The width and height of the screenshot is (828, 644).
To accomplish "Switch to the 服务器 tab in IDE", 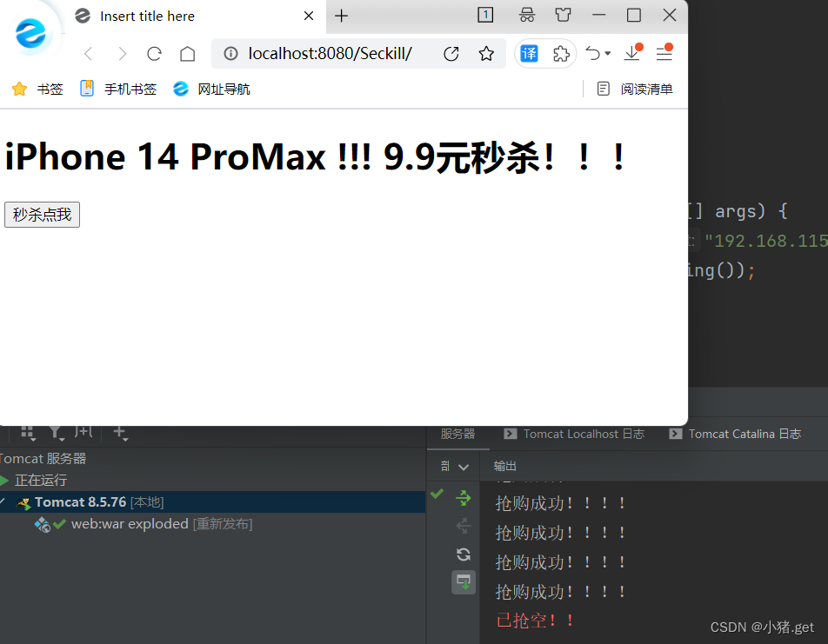I will coord(457,434).
